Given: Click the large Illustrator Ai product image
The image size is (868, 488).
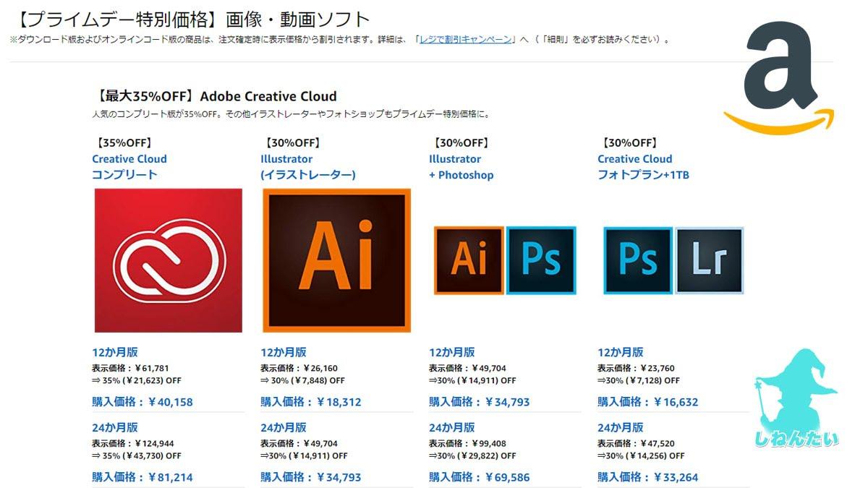Looking at the screenshot, I should pyautogui.click(x=337, y=260).
